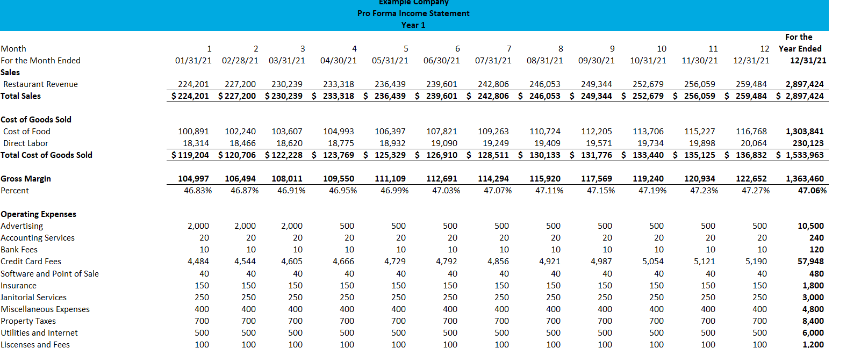Select the yearly percent 47.06%
Image resolution: width=868 pixels, height=348 pixels.
[x=812, y=191]
